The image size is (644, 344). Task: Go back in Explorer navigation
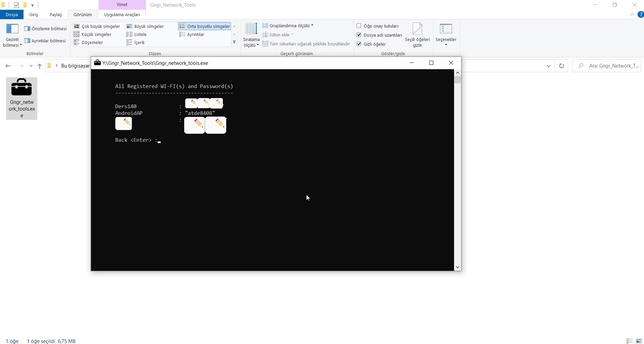(8, 66)
